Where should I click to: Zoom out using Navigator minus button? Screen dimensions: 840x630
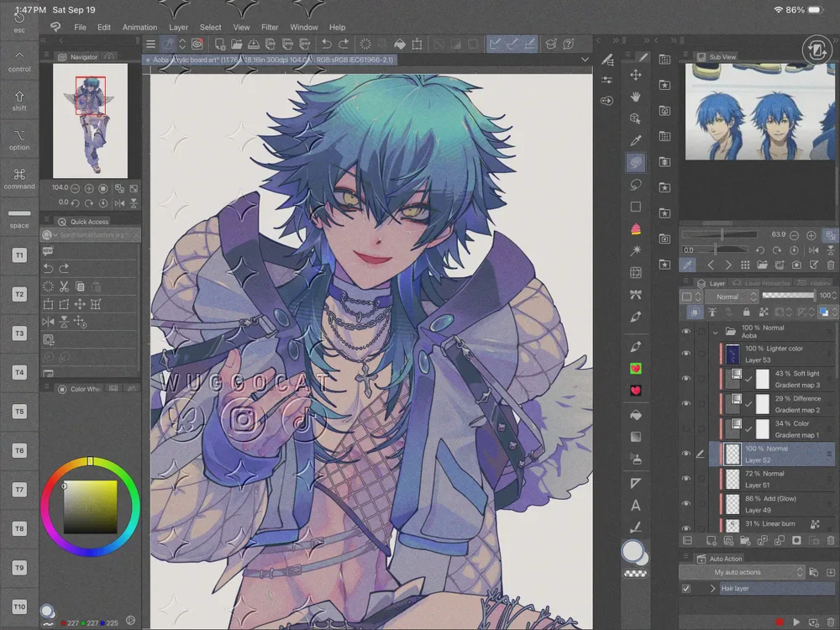tap(75, 188)
